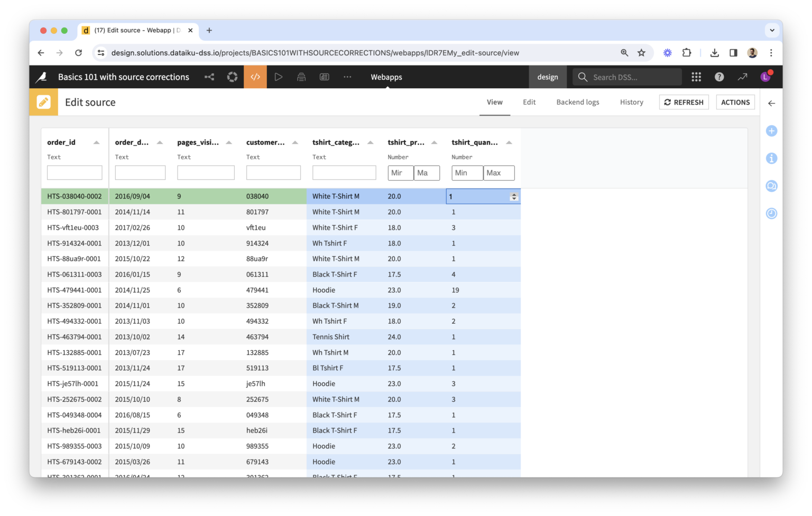Sort by order_id column arrow

click(97, 143)
